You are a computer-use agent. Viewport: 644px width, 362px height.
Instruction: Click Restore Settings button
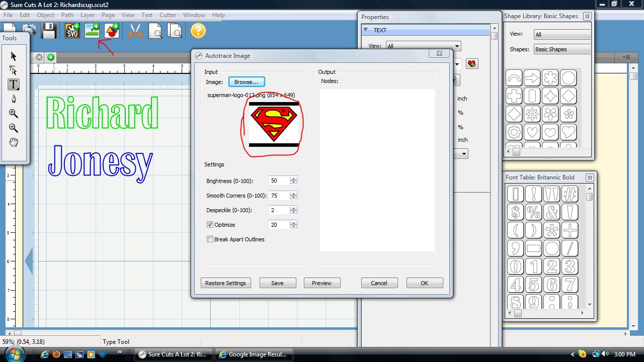click(x=225, y=283)
